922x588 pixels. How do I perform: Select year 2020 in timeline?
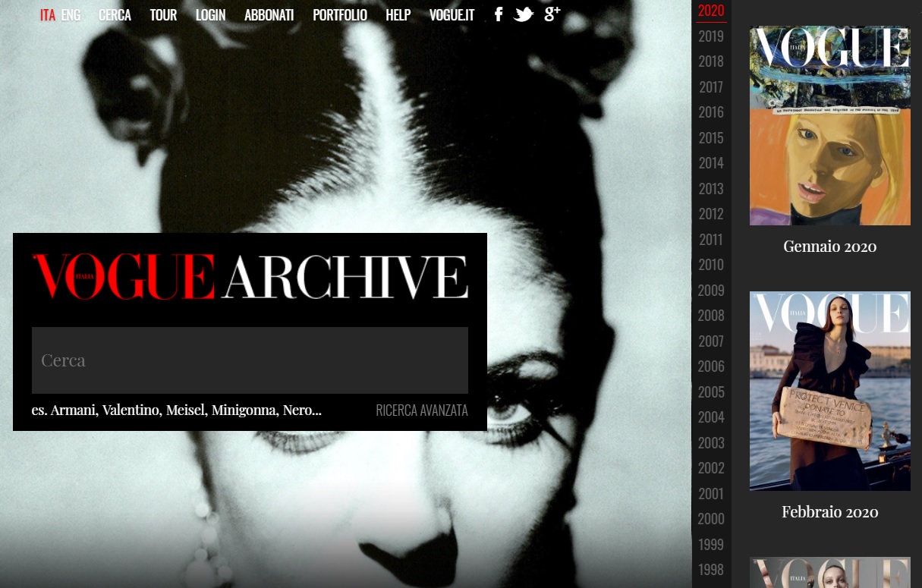[x=711, y=11]
